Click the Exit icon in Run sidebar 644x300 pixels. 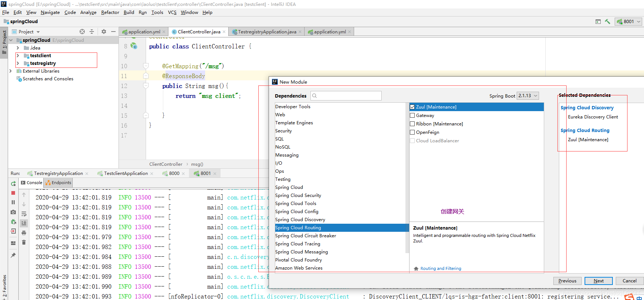pyautogui.click(x=13, y=231)
